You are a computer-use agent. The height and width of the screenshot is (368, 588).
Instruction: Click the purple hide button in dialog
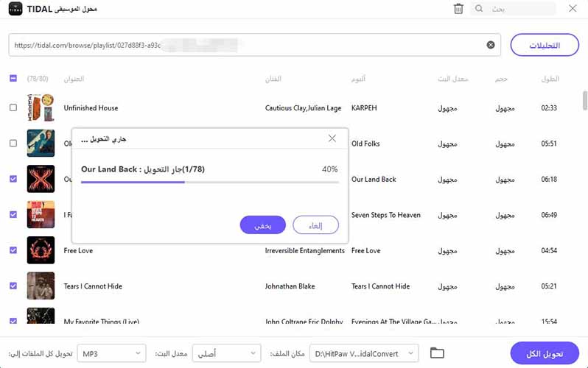click(263, 224)
